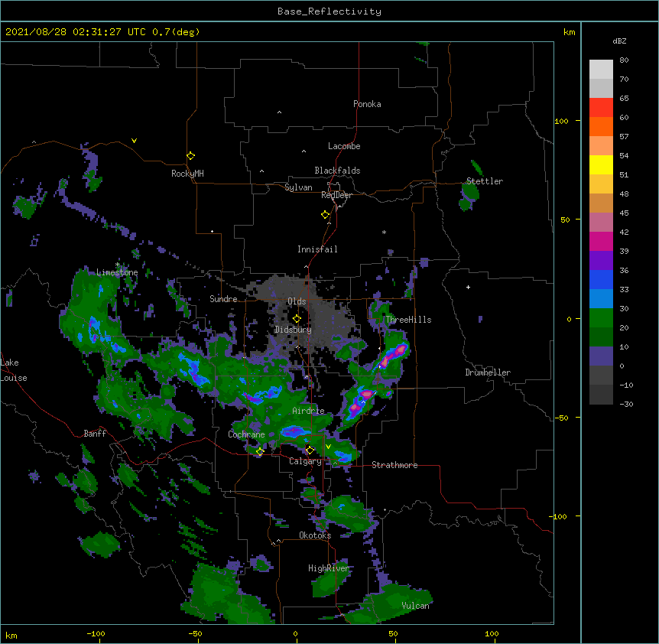Click the Olds town label
The height and width of the screenshot is (644, 659).
297,301
